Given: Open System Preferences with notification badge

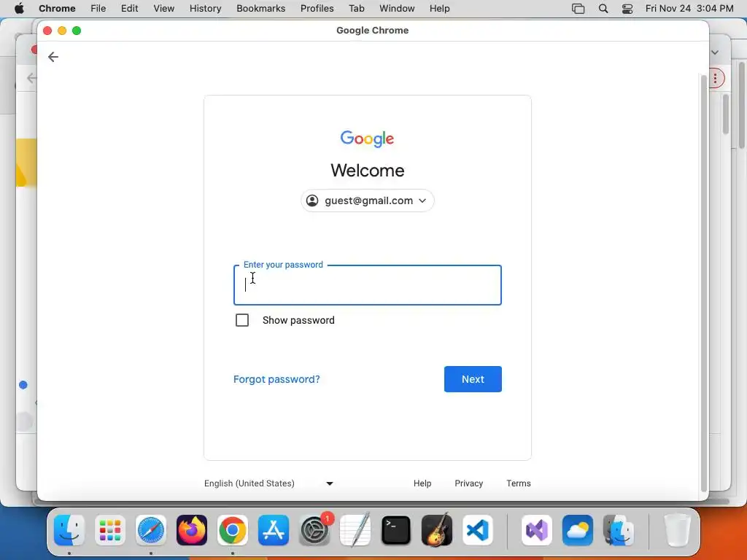Looking at the screenshot, I should [x=314, y=530].
